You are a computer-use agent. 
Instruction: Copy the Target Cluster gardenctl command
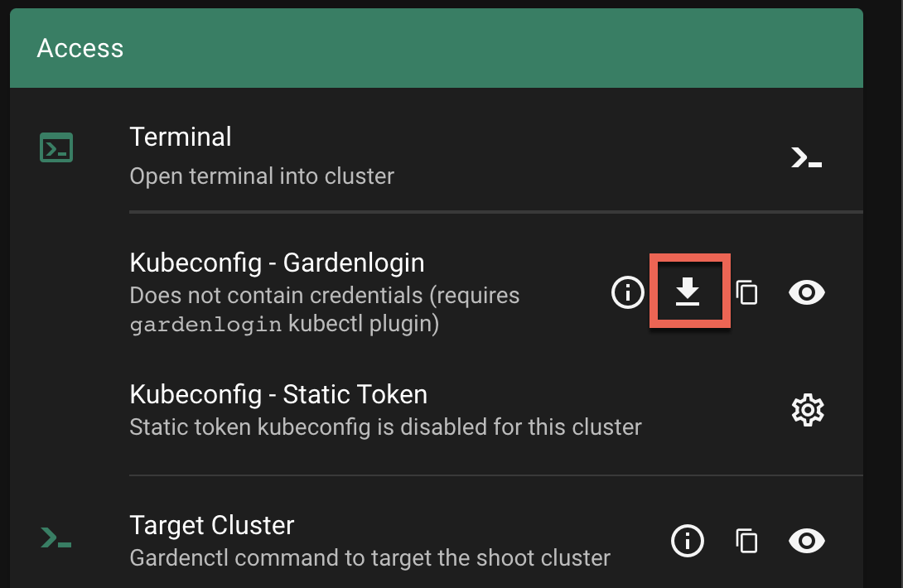click(x=746, y=541)
